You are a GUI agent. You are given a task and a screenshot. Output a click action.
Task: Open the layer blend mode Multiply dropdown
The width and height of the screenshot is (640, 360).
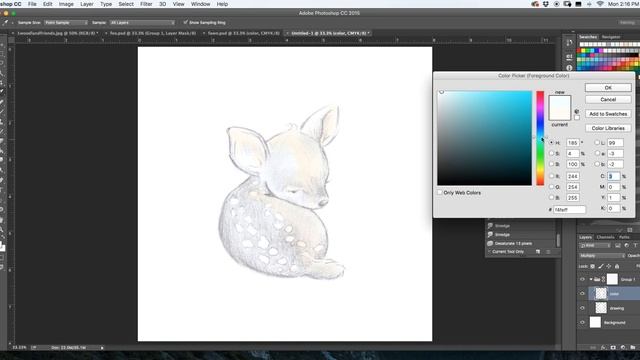coord(602,256)
